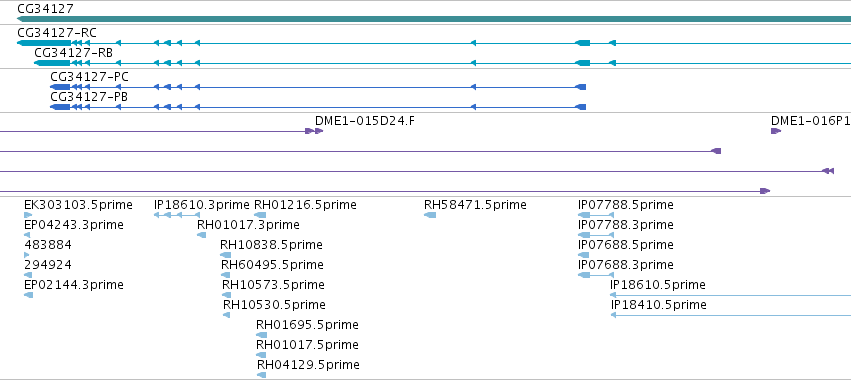The height and width of the screenshot is (380, 851).
Task: Select the CG34127-PC protein label
Action: pyautogui.click(x=90, y=77)
